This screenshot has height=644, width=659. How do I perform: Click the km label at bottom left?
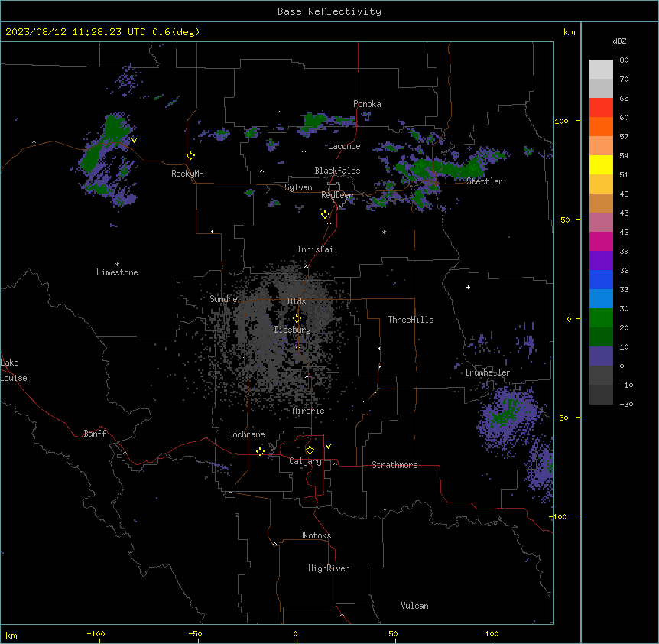11,635
